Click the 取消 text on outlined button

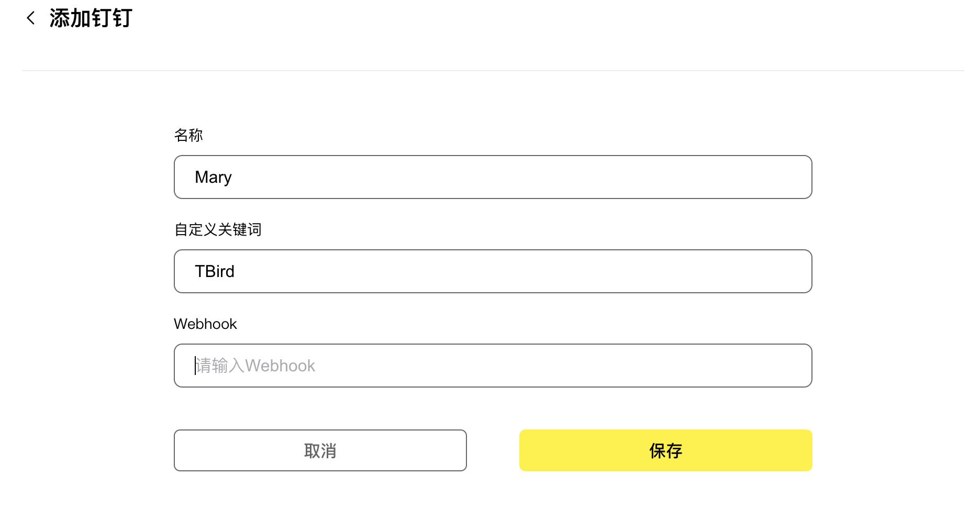(x=320, y=451)
